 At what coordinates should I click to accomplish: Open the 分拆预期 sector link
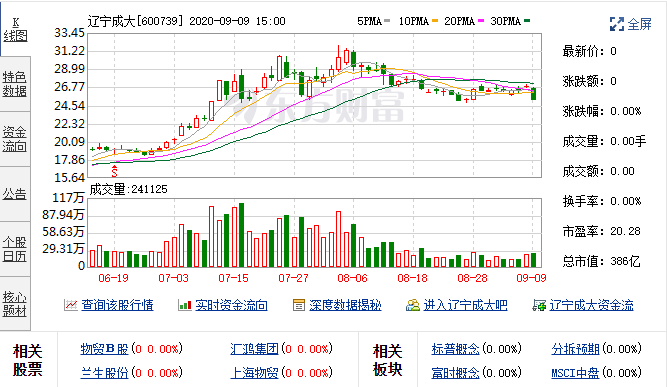coord(576,349)
